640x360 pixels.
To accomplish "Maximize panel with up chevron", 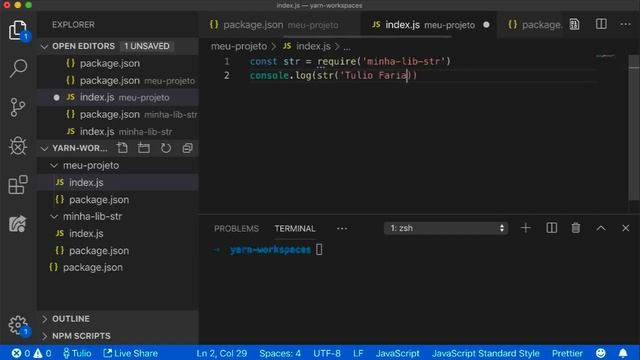I will tap(601, 228).
